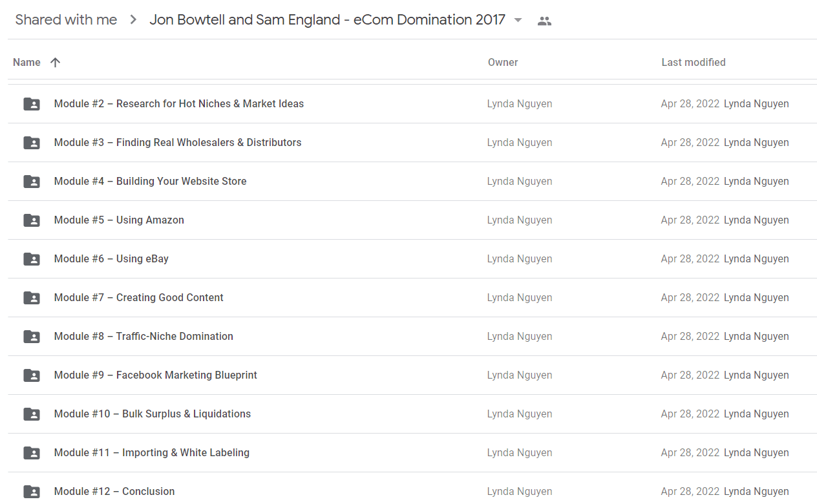Click the shared people icon beside folder title
The image size is (817, 504).
(x=544, y=21)
